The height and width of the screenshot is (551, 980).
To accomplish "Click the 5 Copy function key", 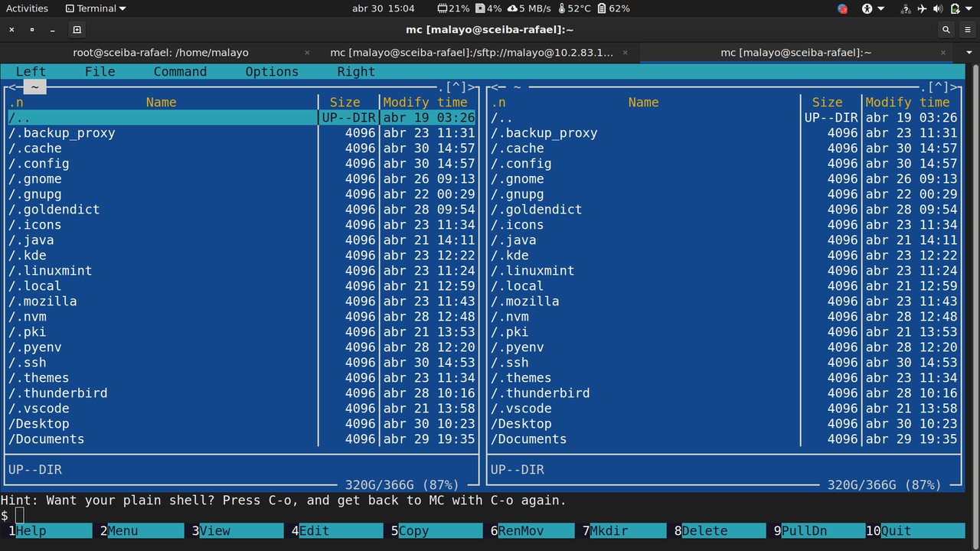I will [x=436, y=531].
